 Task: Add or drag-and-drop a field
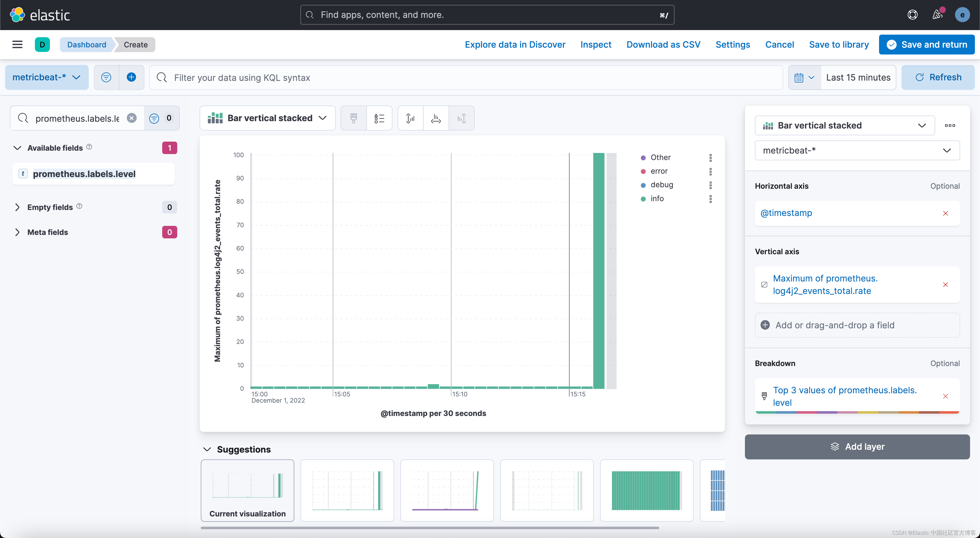857,325
